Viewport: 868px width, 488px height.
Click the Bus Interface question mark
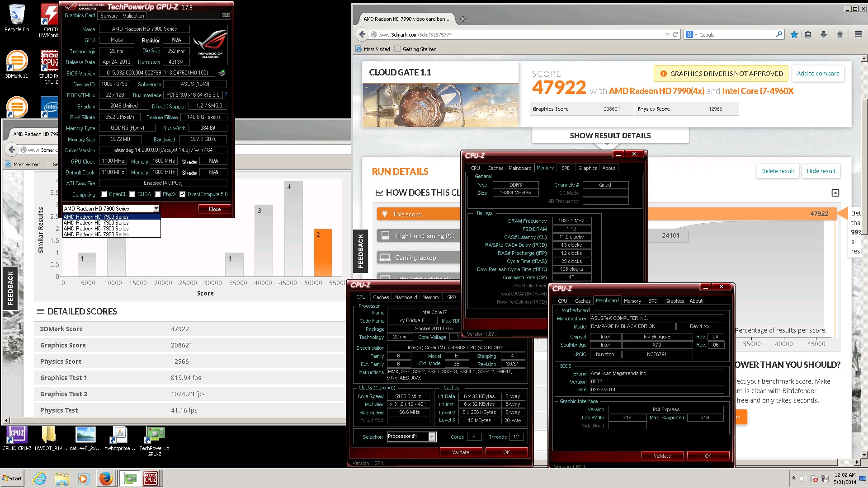tap(226, 95)
